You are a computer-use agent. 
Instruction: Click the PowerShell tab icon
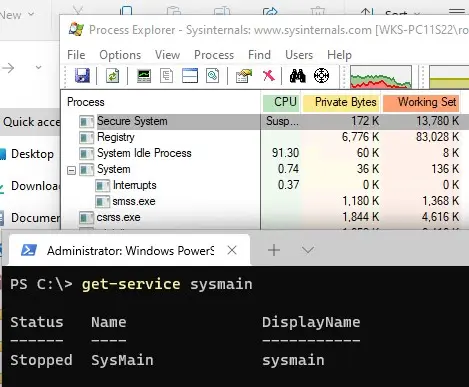(x=29, y=250)
